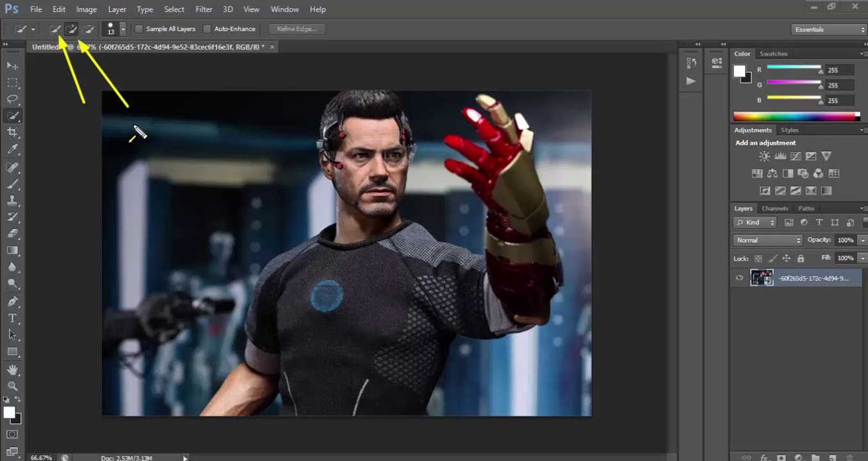Select the Brush tool
Viewport: 868px width, 461px height.
point(12,184)
